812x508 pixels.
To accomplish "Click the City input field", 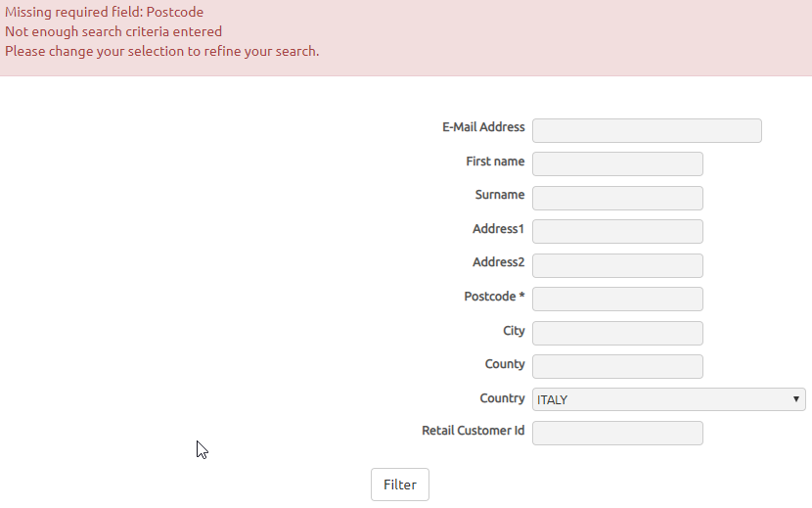I will tap(617, 334).
